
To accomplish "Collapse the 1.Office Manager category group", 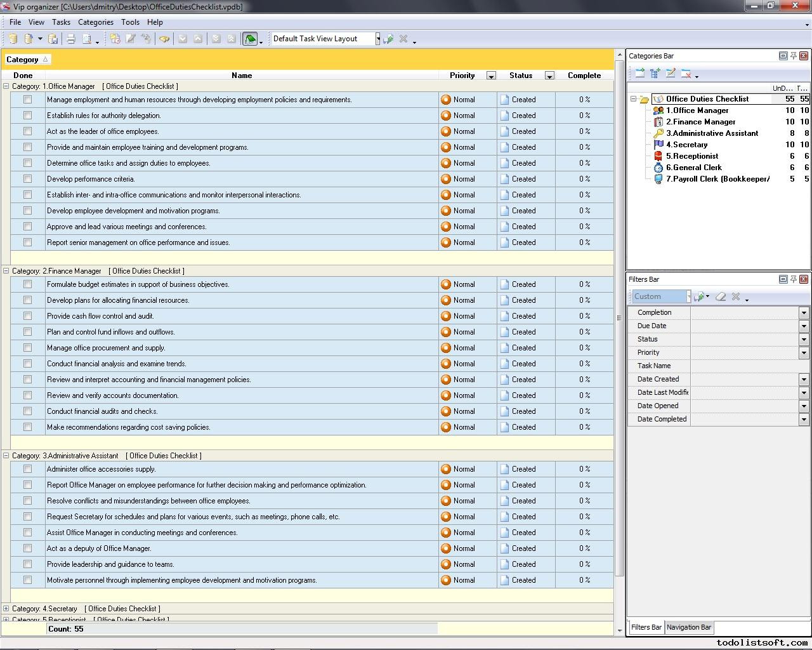I will click(x=6, y=86).
